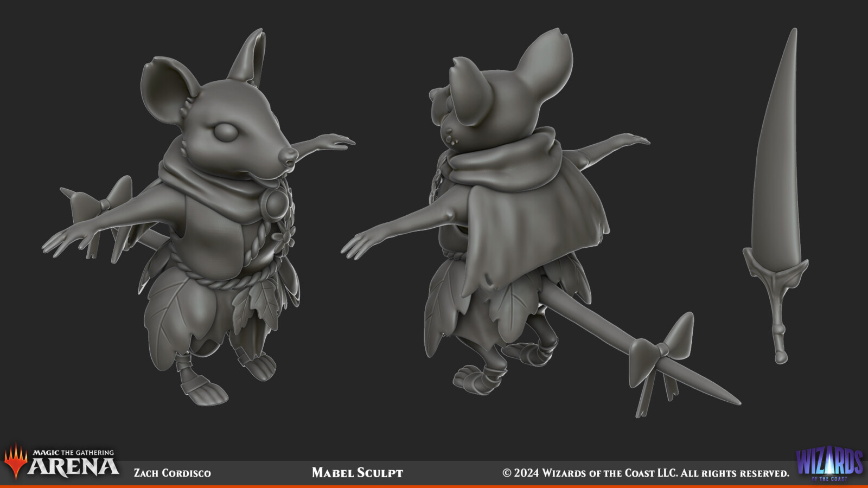
Task: Click the Magic The Gathering Arena logo
Action: 61,462
